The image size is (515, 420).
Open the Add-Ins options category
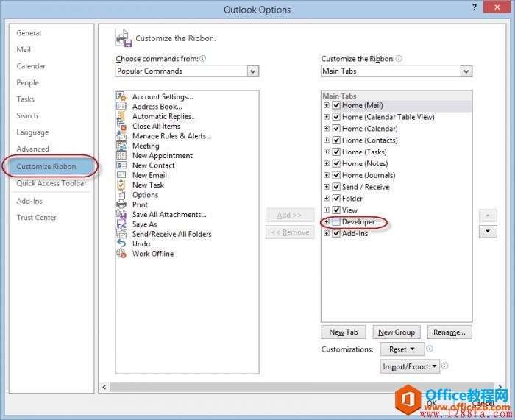(29, 201)
